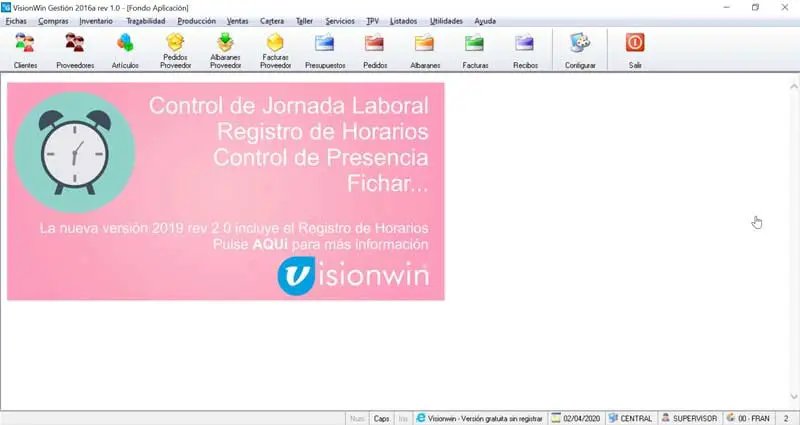
Task: Open the Cartera menu
Action: (272, 21)
